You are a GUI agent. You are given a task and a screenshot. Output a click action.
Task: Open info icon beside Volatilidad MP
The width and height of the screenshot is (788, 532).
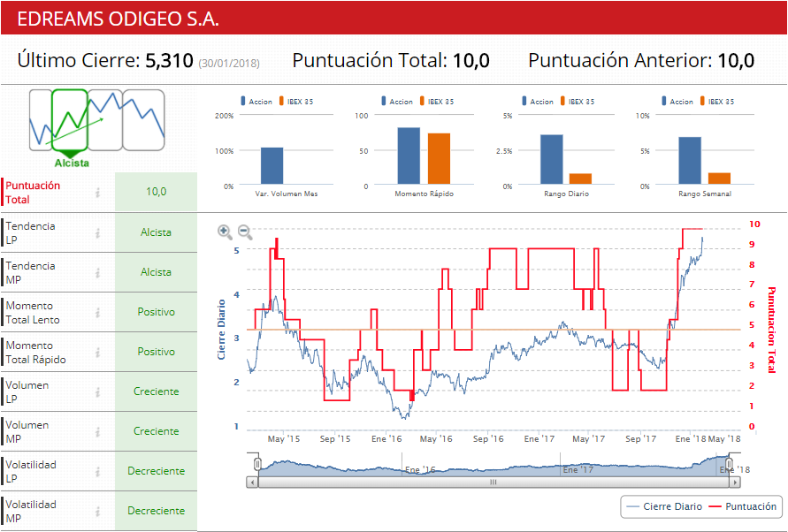[x=98, y=512]
